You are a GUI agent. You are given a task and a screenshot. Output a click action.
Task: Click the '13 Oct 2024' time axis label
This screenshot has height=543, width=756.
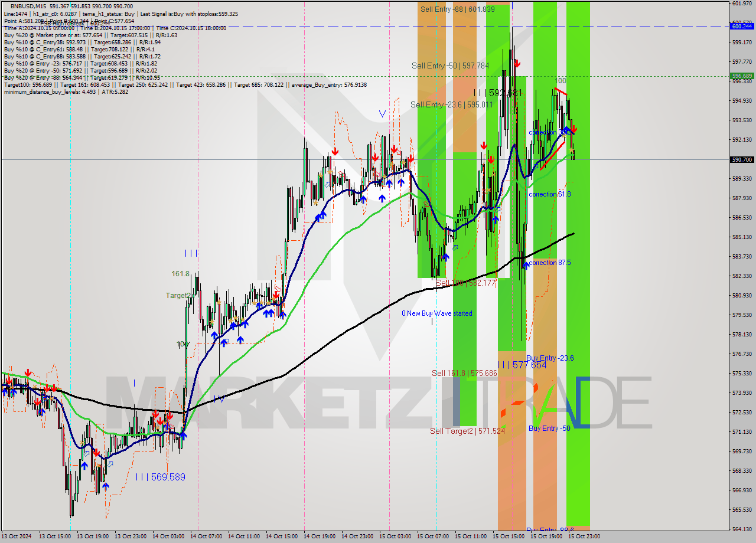click(x=17, y=537)
